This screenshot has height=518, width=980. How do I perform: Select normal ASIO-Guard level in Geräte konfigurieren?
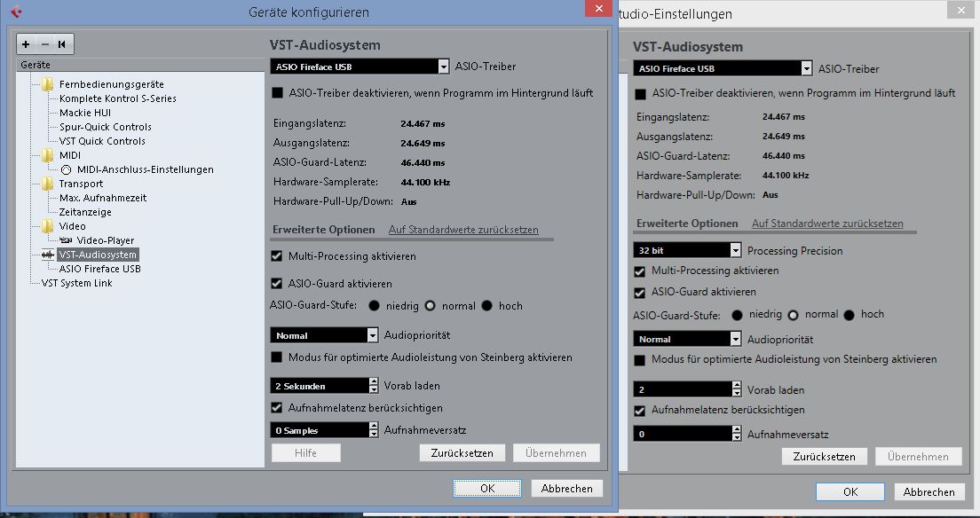(430, 305)
